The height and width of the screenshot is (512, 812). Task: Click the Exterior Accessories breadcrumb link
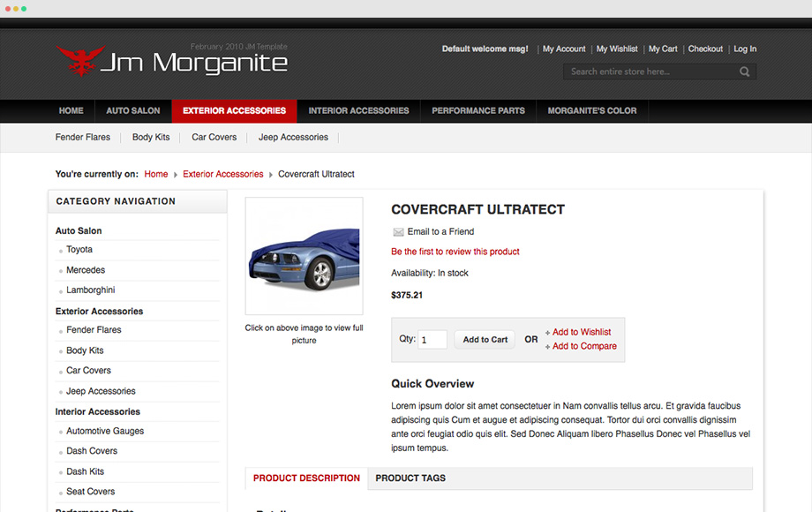tap(222, 174)
